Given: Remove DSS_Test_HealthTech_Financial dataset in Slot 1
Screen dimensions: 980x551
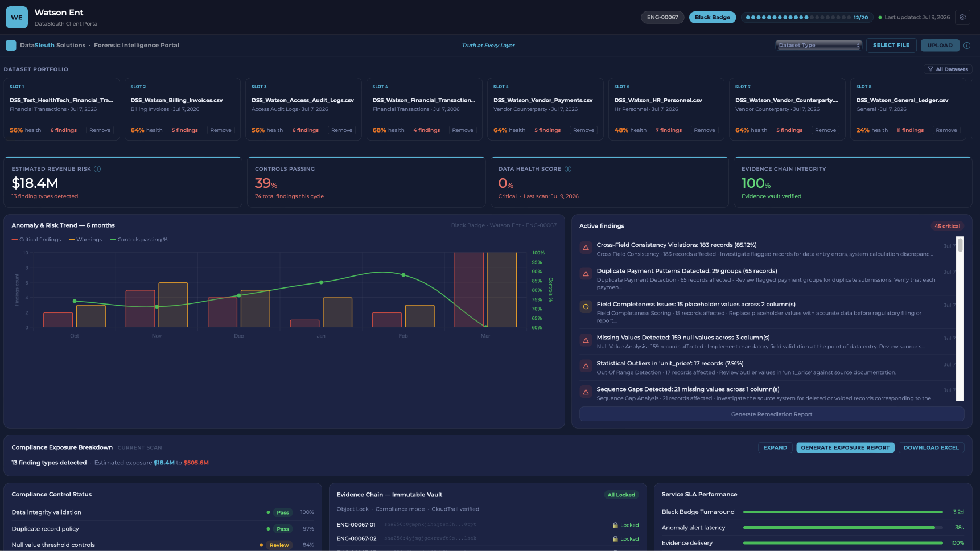Looking at the screenshot, I should pos(100,130).
